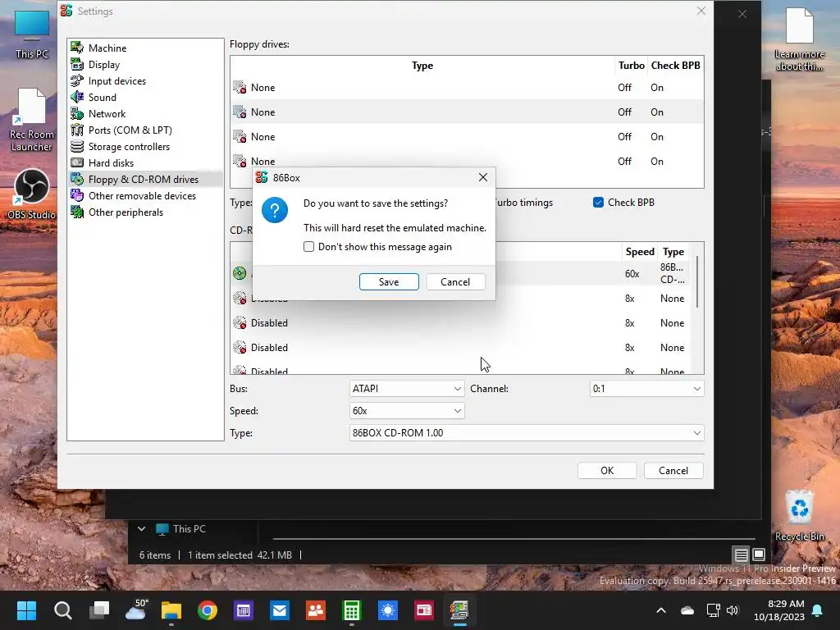The height and width of the screenshot is (630, 840).
Task: Uncheck the Check BPB checkbox
Action: point(598,203)
